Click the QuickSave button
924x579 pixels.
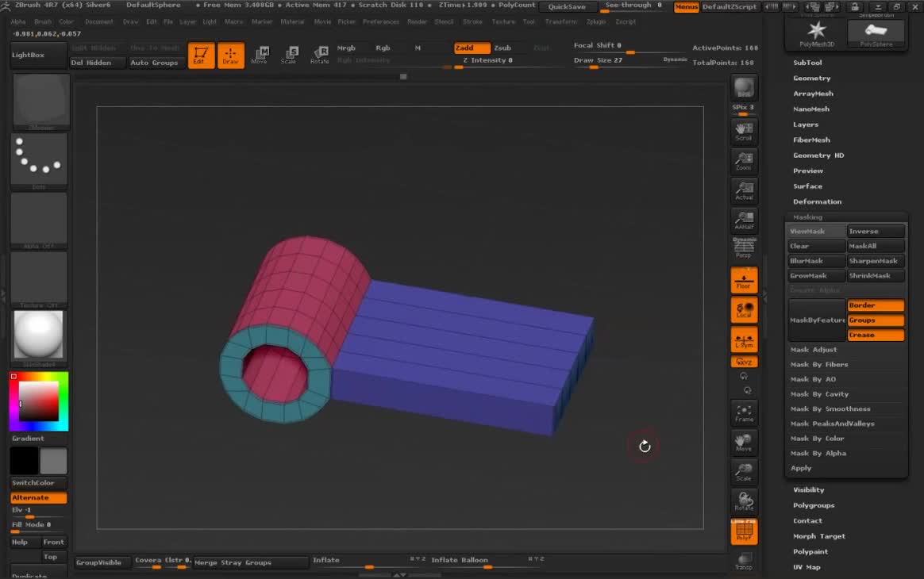(567, 7)
